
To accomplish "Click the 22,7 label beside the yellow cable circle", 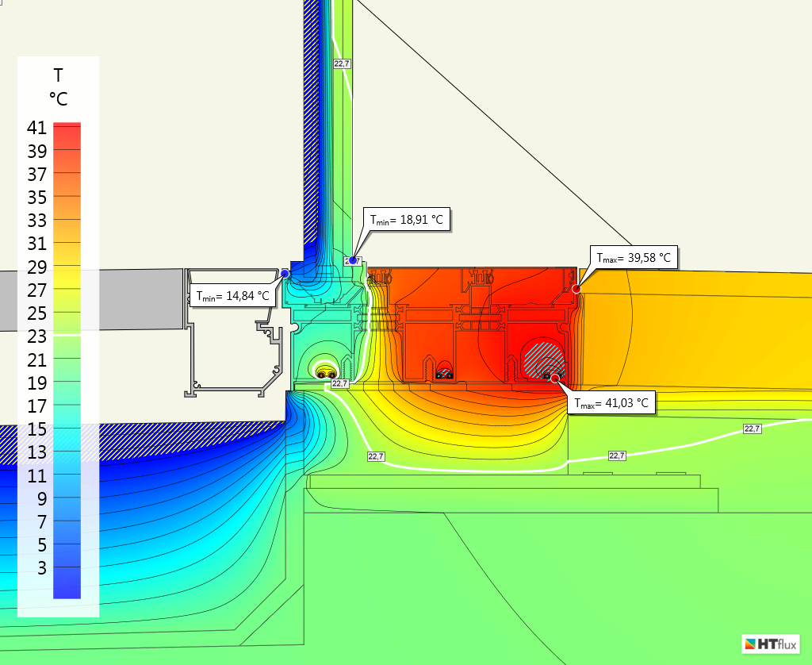I will click(339, 383).
